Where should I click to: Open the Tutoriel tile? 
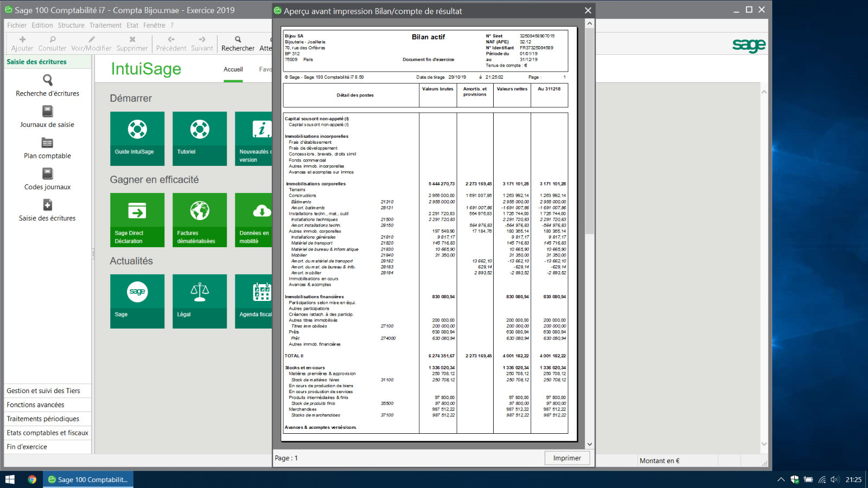pos(200,138)
